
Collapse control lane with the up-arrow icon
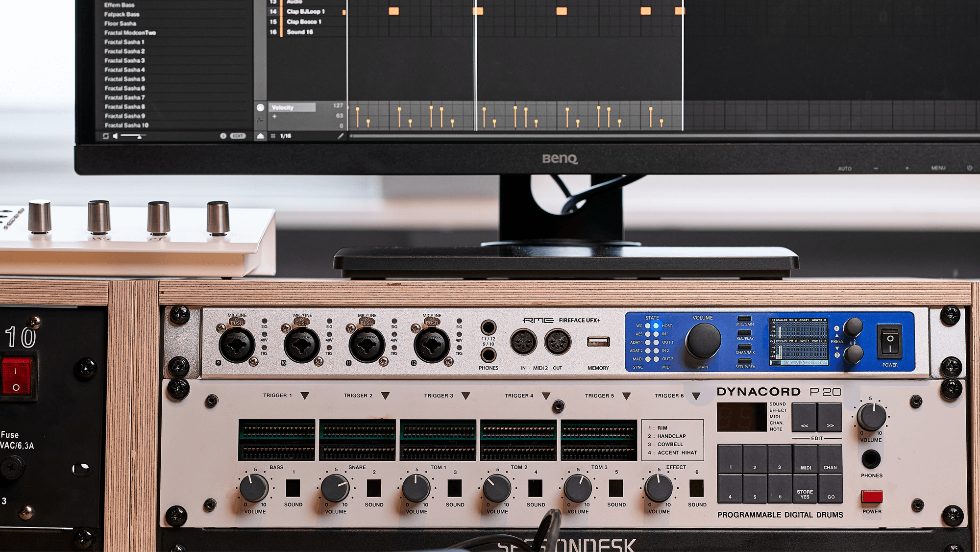(x=260, y=136)
